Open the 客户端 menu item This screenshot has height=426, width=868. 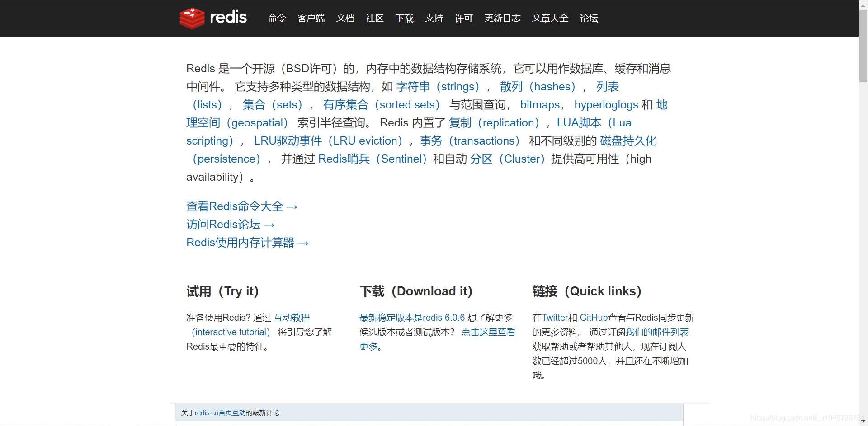coord(311,18)
